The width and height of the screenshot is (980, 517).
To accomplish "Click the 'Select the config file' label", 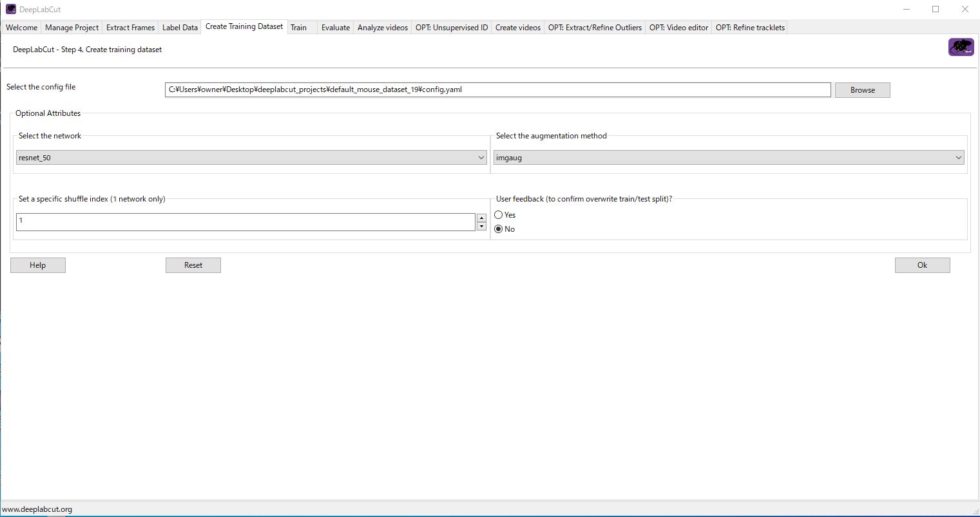I will pos(41,87).
